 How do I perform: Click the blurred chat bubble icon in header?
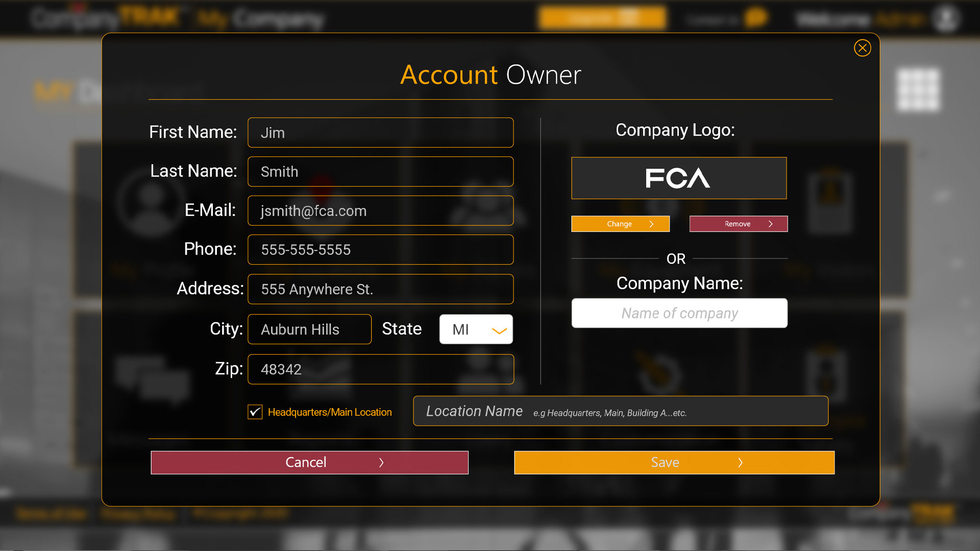(755, 18)
